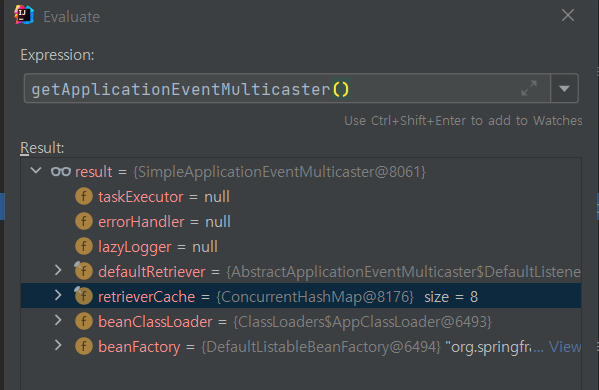Select the result SimpleApplicationEventMulticaster@8061 row
Image resolution: width=599 pixels, height=390 pixels.
point(301,172)
